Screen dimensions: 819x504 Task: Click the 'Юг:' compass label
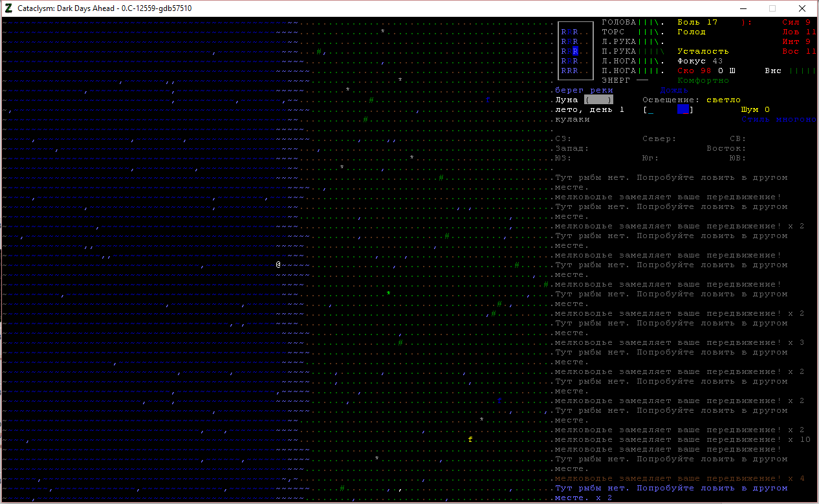coord(651,158)
